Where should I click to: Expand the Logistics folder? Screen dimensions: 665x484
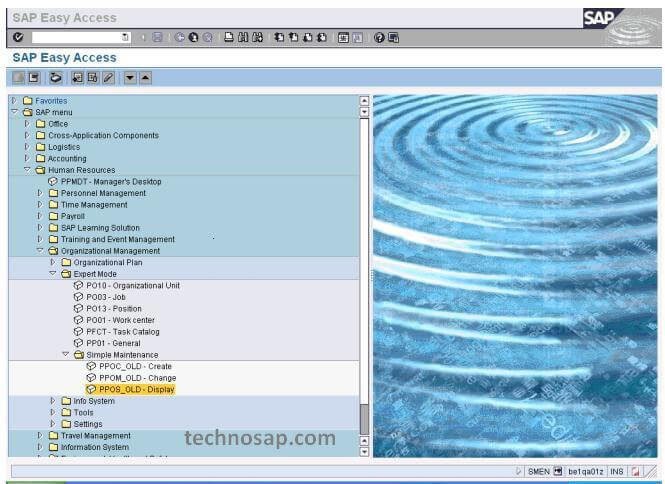pyautogui.click(x=27, y=146)
